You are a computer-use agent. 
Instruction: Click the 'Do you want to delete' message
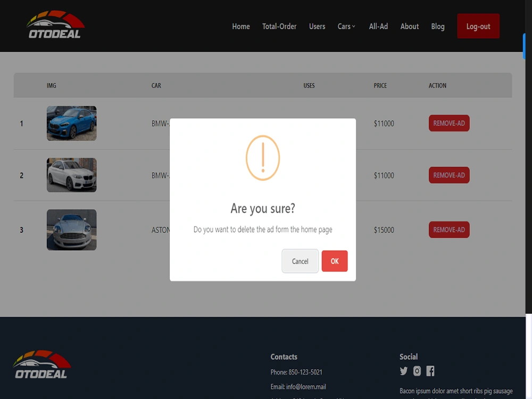point(263,229)
